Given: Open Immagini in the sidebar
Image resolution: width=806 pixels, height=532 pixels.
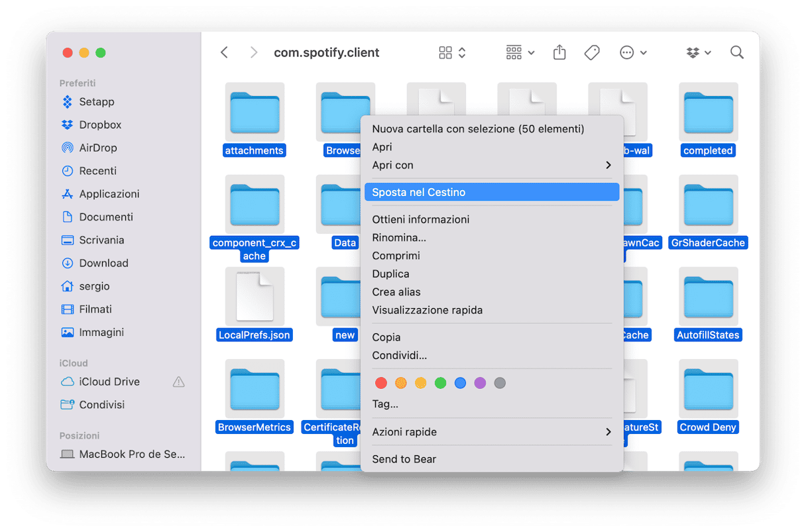Looking at the screenshot, I should point(92,333).
